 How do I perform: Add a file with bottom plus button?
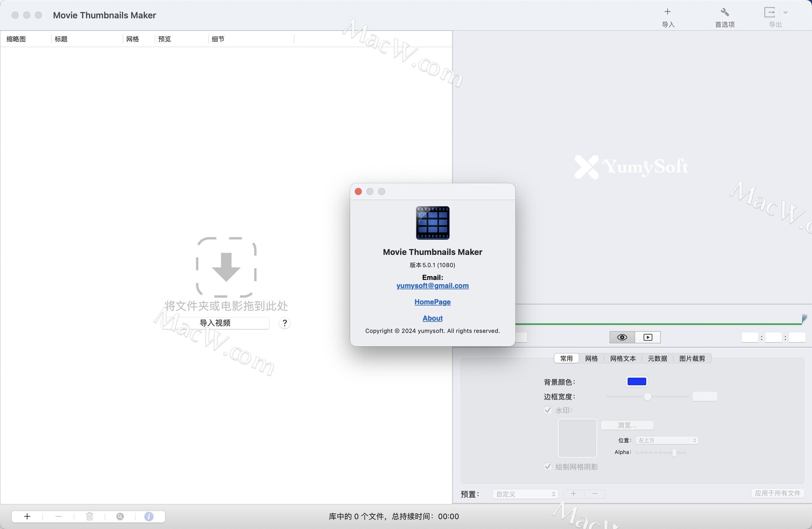tap(27, 516)
